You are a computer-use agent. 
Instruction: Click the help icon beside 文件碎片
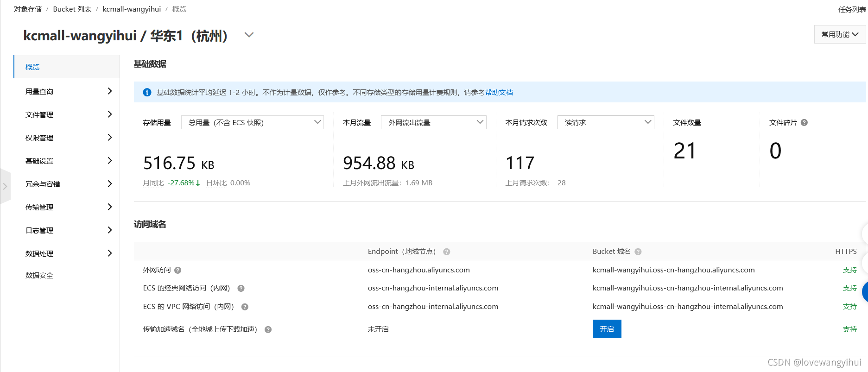804,123
